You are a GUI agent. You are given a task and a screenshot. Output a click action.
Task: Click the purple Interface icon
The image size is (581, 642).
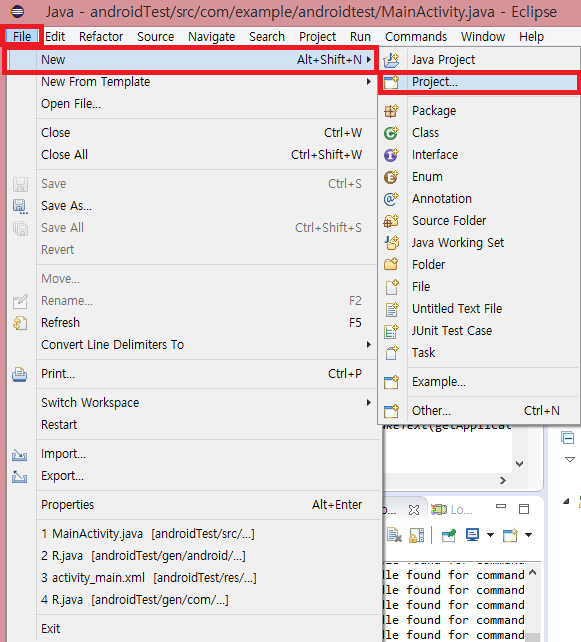pyautogui.click(x=391, y=155)
